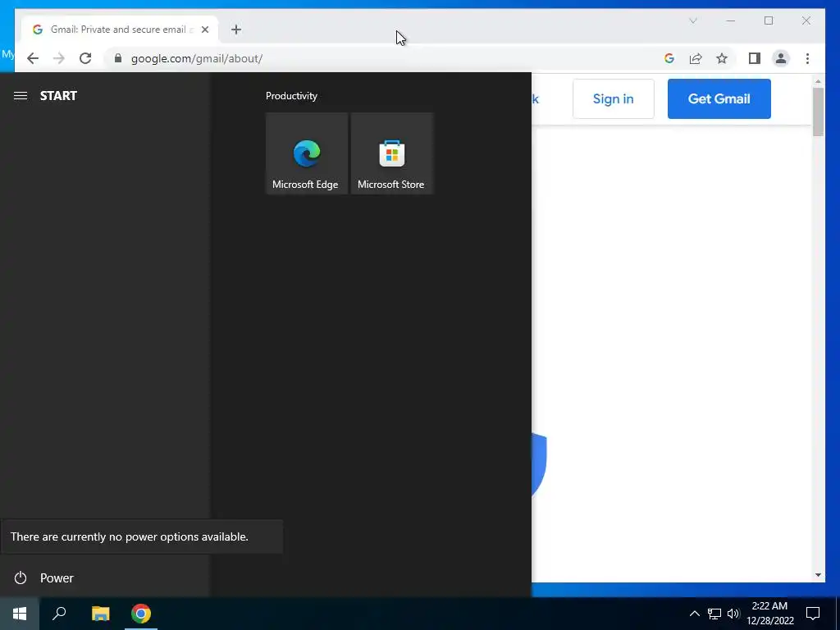Open the volume speaker tray icon
This screenshot has height=630, width=840.
[733, 614]
